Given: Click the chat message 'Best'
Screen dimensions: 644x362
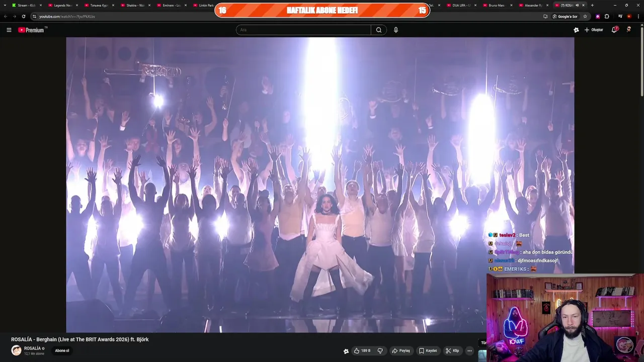Looking at the screenshot, I should (524, 235).
